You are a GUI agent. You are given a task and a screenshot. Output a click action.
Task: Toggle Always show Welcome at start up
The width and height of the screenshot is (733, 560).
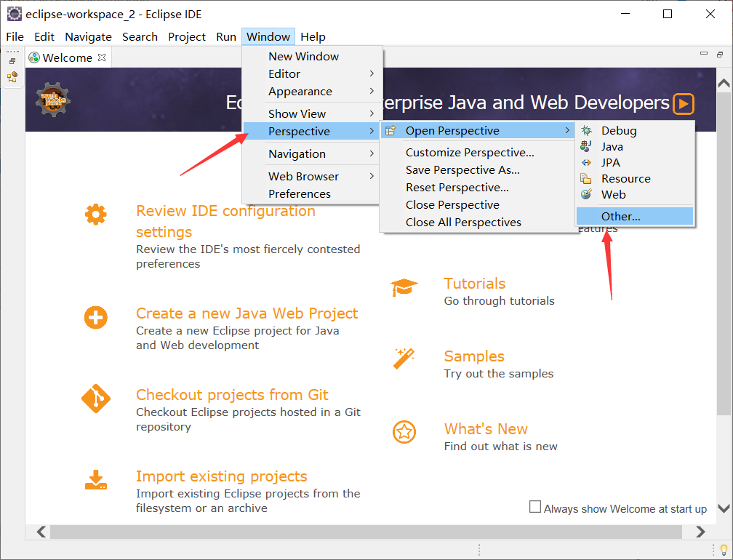(535, 507)
